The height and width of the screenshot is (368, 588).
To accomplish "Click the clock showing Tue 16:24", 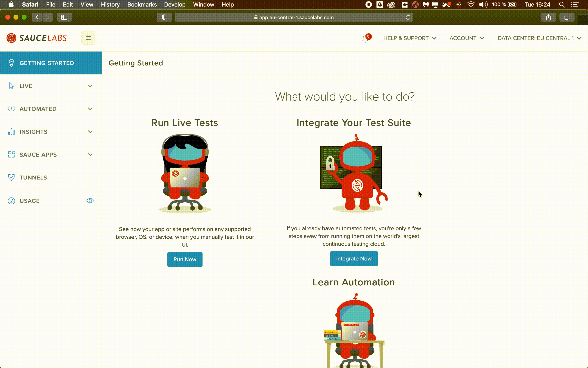I will pos(537,5).
